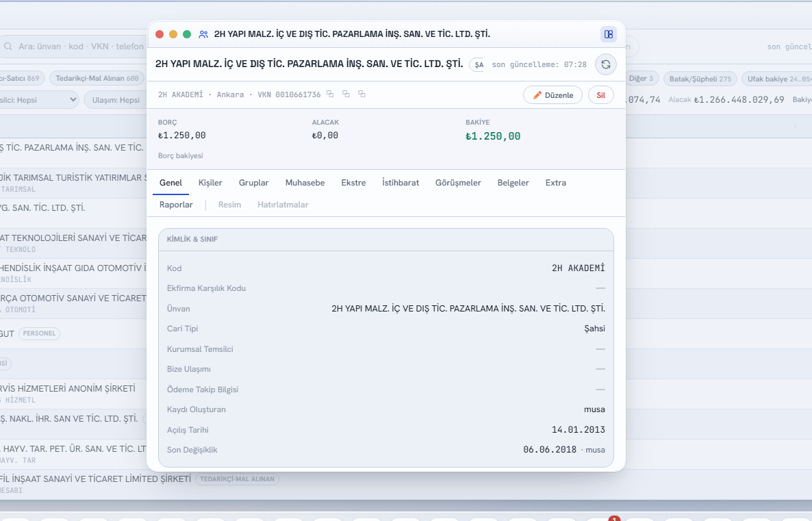Click the first copy icon after the VKN number
Image resolution: width=812 pixels, height=521 pixels.
tap(330, 94)
